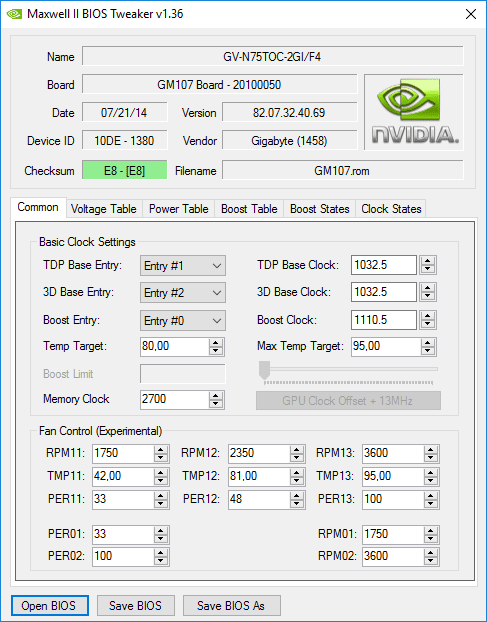Decrease Max Temp Target with down arrow
Screen dimensions: 487x622
(428, 350)
